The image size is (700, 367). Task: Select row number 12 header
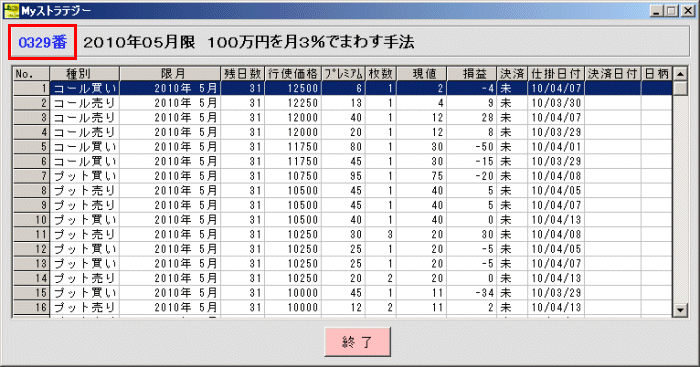31,249
